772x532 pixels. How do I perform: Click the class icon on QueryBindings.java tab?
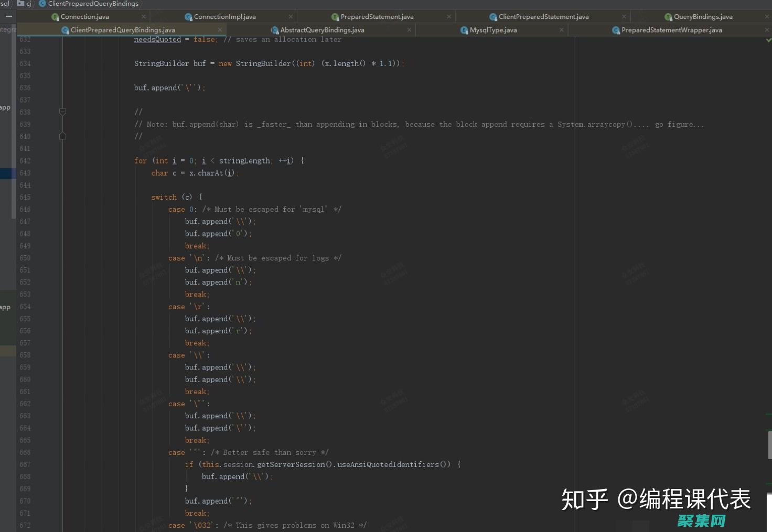point(669,16)
